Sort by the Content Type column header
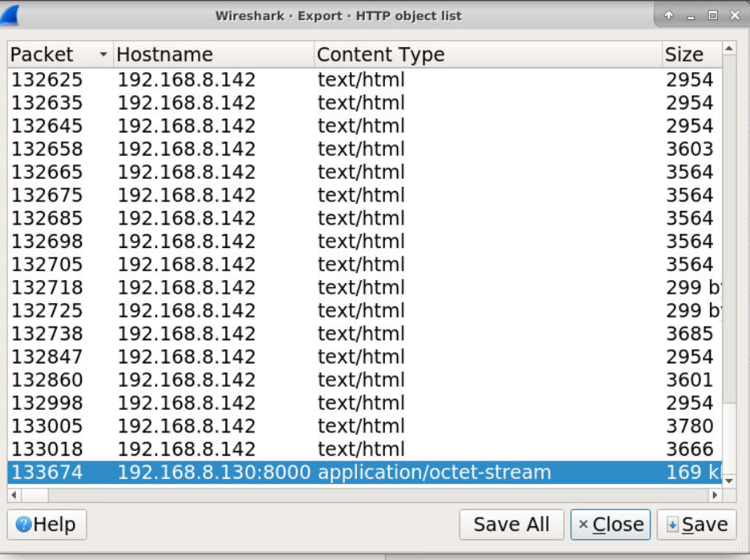The width and height of the screenshot is (750, 560). pyautogui.click(x=488, y=55)
